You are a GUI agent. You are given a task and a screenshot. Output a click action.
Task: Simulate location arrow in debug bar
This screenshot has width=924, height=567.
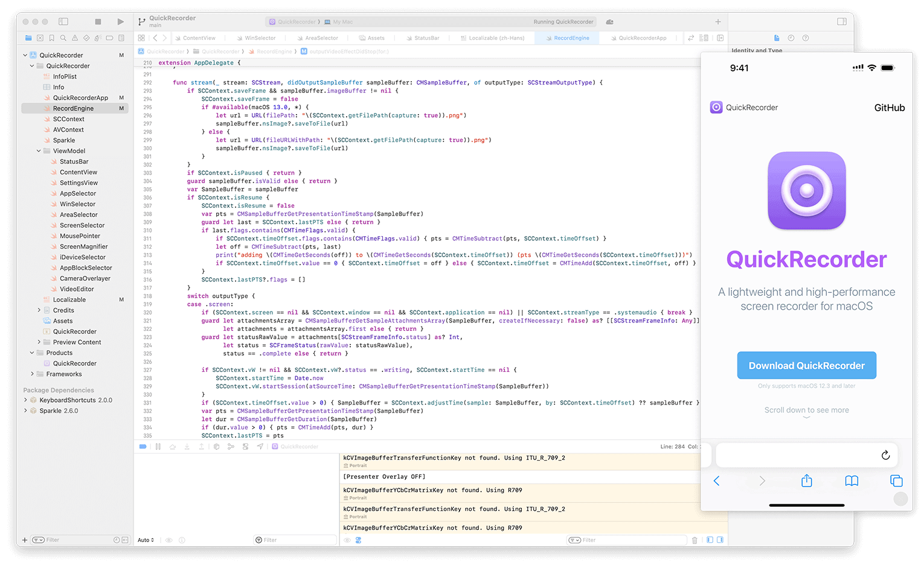pyautogui.click(x=260, y=447)
